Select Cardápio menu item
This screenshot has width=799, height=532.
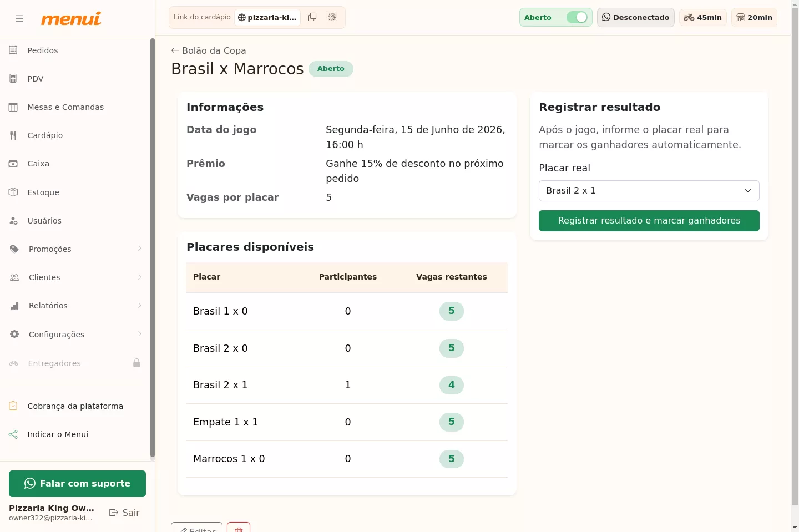click(45, 135)
